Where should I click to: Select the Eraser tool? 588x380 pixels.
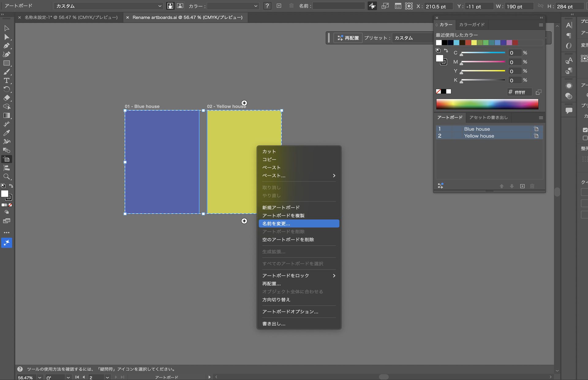point(6,98)
